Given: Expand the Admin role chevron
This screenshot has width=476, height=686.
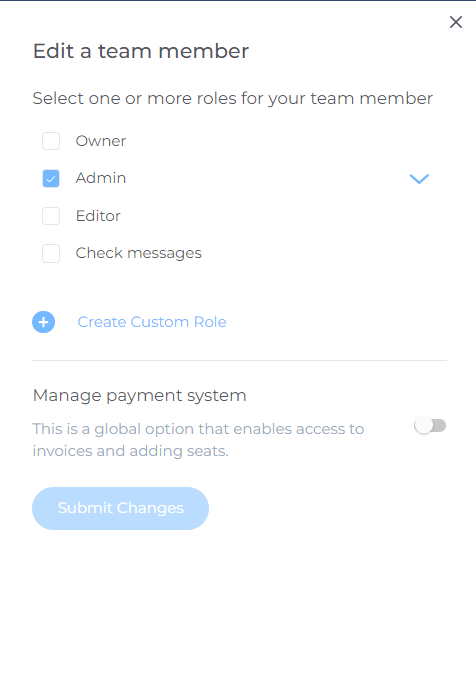Looking at the screenshot, I should click(x=419, y=178).
